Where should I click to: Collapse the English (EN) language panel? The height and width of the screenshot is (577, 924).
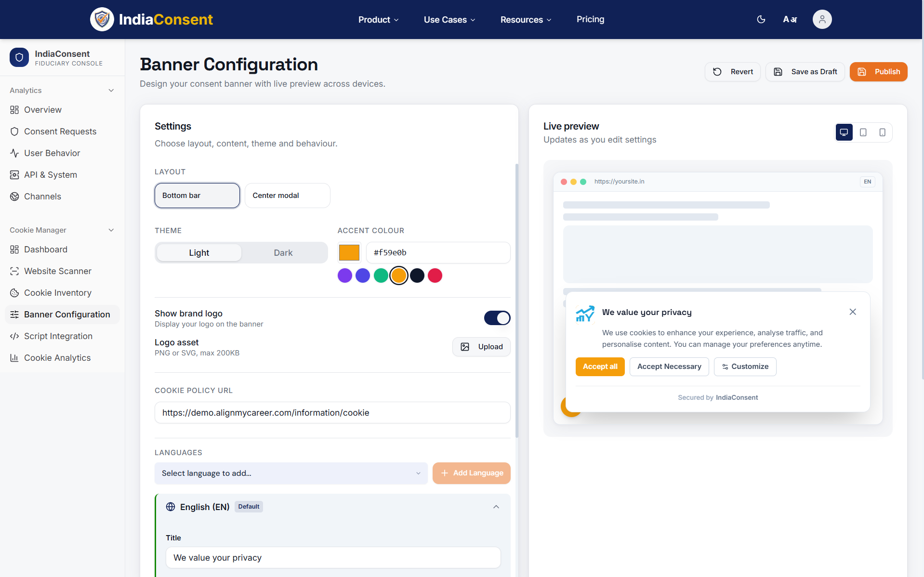[496, 507]
